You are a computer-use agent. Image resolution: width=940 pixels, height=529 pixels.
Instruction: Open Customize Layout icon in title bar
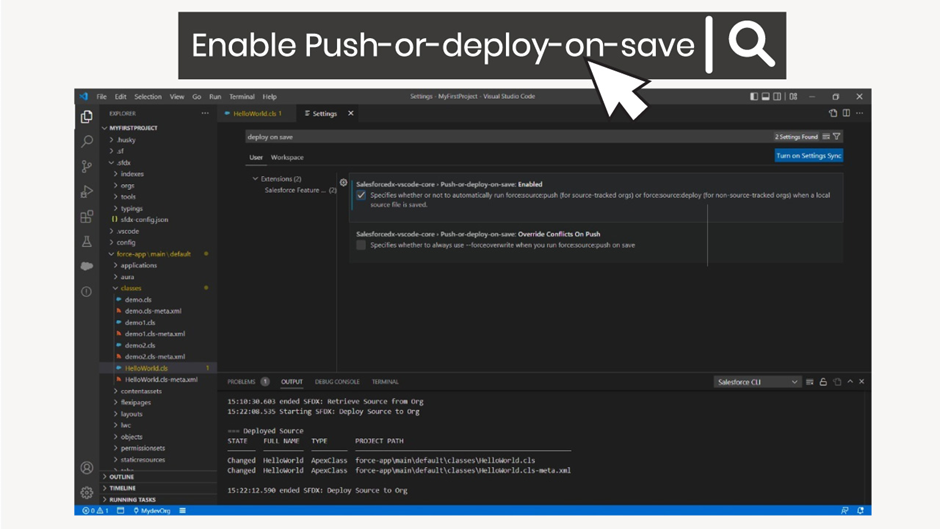(793, 96)
